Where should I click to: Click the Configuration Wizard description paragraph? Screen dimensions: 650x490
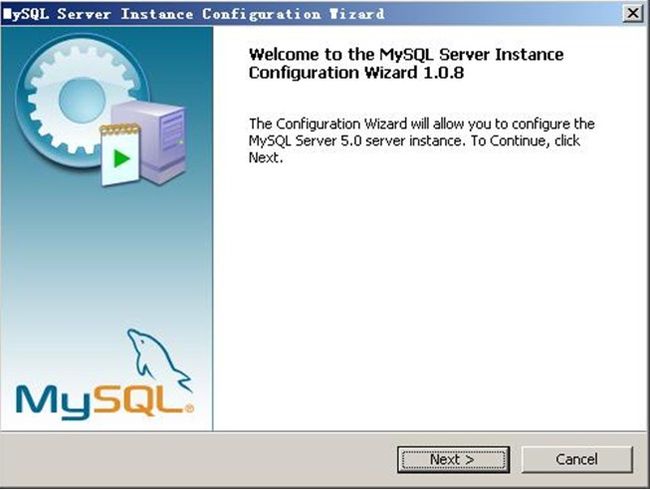tap(420, 141)
